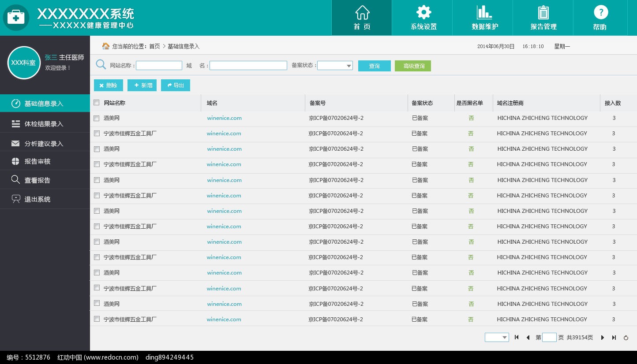The height and width of the screenshot is (364, 637).
Task: Open 帮助 question mark icon
Action: coord(600,12)
